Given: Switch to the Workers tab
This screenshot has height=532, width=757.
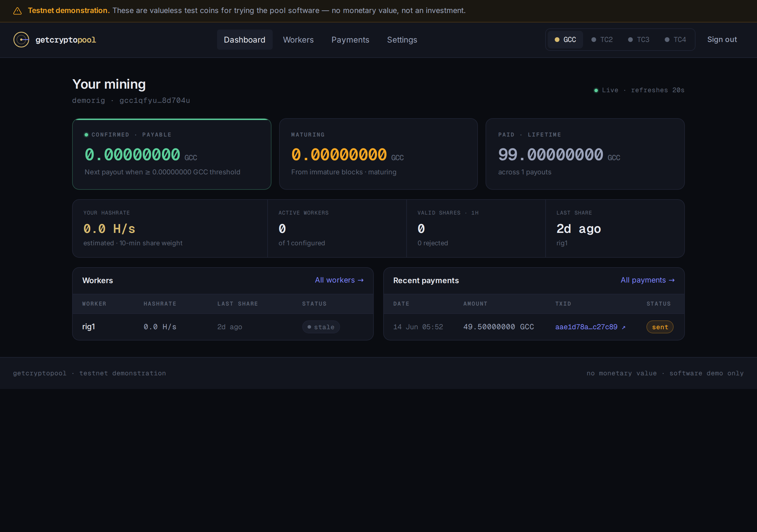Looking at the screenshot, I should 298,40.
